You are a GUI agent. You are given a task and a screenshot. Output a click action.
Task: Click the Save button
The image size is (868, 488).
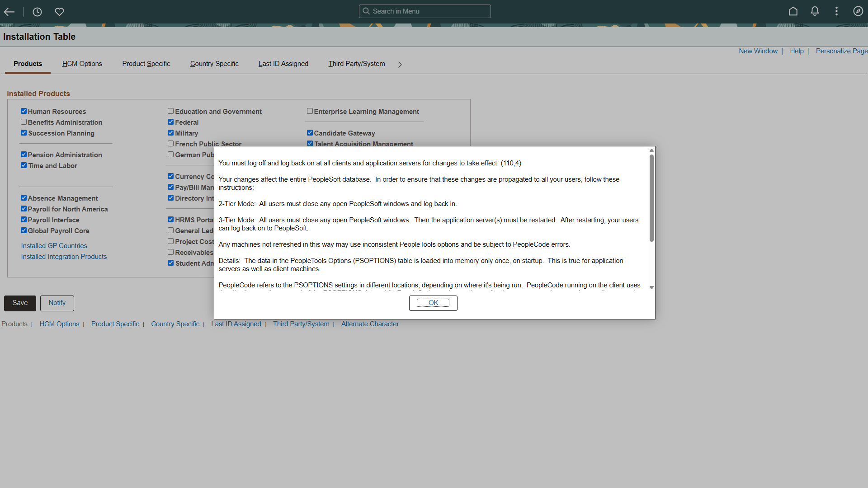(x=20, y=303)
